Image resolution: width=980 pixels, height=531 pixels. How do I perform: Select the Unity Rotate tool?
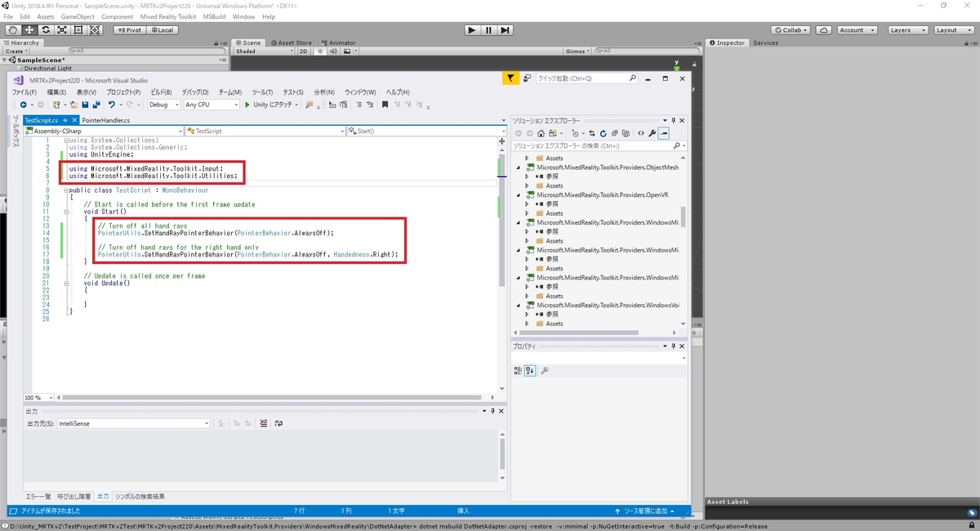coord(45,30)
